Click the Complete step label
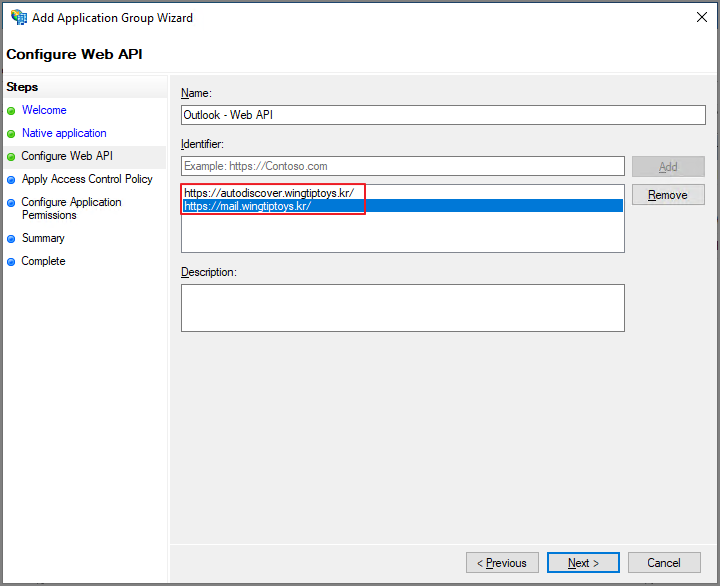Image resolution: width=720 pixels, height=586 pixels. click(x=44, y=261)
